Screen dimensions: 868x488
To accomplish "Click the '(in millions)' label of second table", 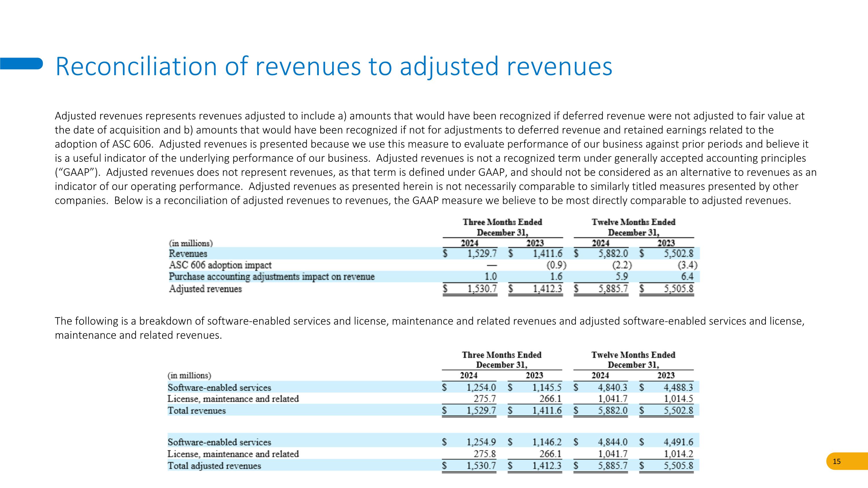I will pyautogui.click(x=190, y=375).
